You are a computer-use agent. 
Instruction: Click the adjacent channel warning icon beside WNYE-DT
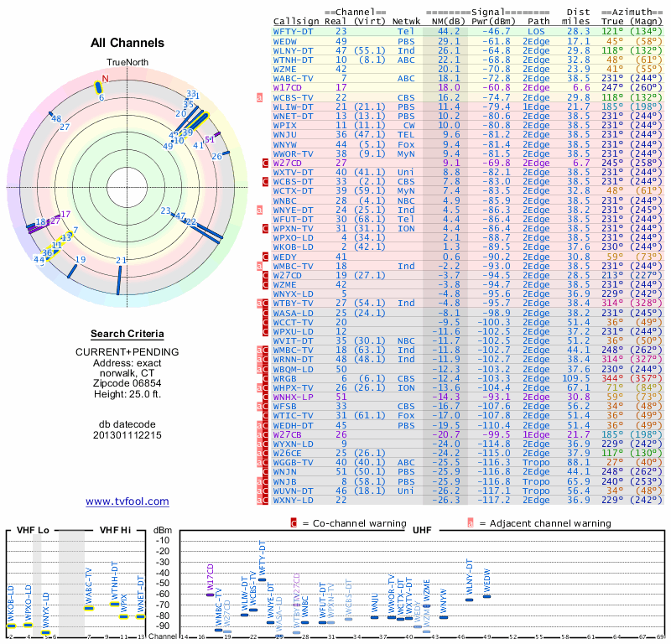click(259, 210)
